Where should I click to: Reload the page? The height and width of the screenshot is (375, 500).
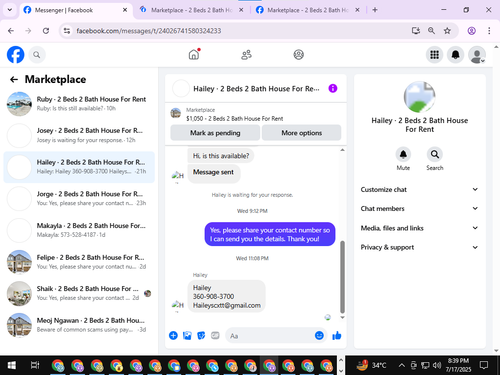[x=46, y=31]
